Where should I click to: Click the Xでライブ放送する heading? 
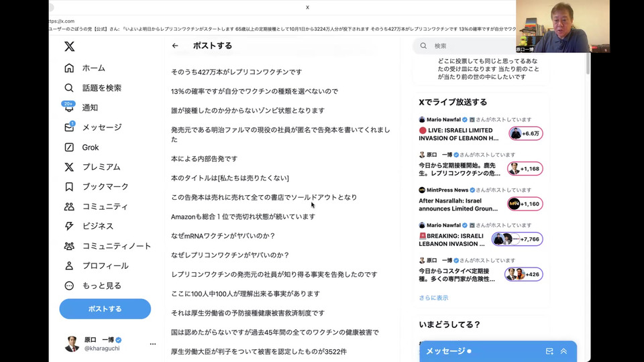coord(453,102)
